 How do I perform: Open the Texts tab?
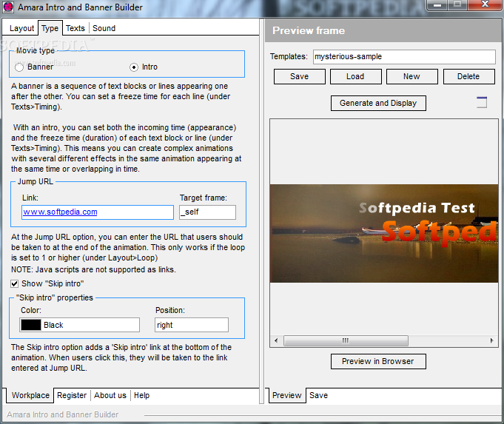pyautogui.click(x=75, y=28)
